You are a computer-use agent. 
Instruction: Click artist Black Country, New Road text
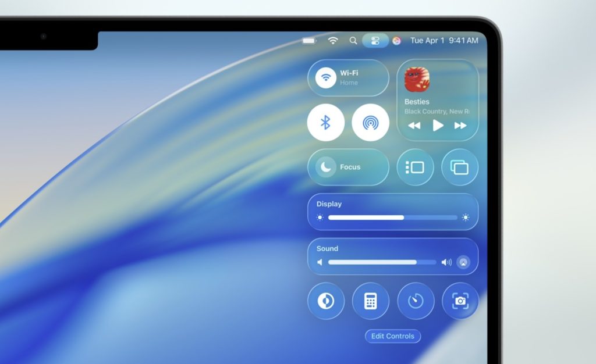437,112
